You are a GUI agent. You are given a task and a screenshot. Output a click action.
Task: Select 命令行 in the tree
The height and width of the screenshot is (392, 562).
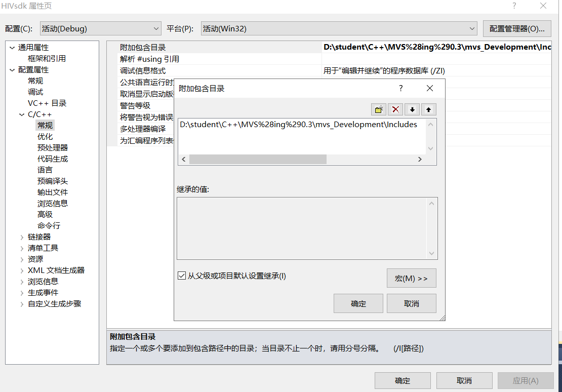(49, 225)
